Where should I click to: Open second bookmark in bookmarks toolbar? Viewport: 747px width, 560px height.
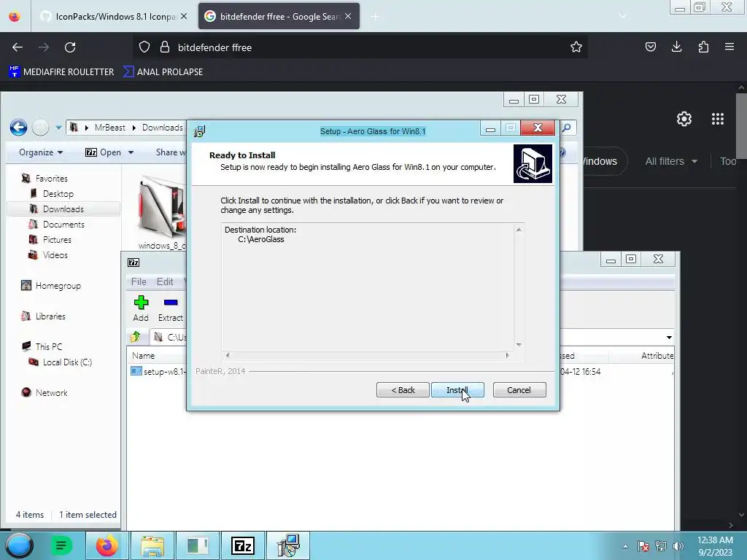[x=163, y=72]
